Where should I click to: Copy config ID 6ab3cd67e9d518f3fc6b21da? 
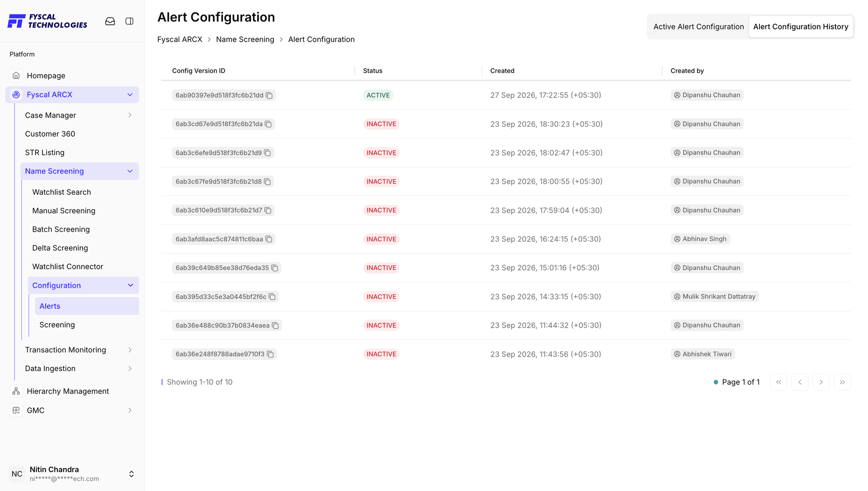pos(269,124)
